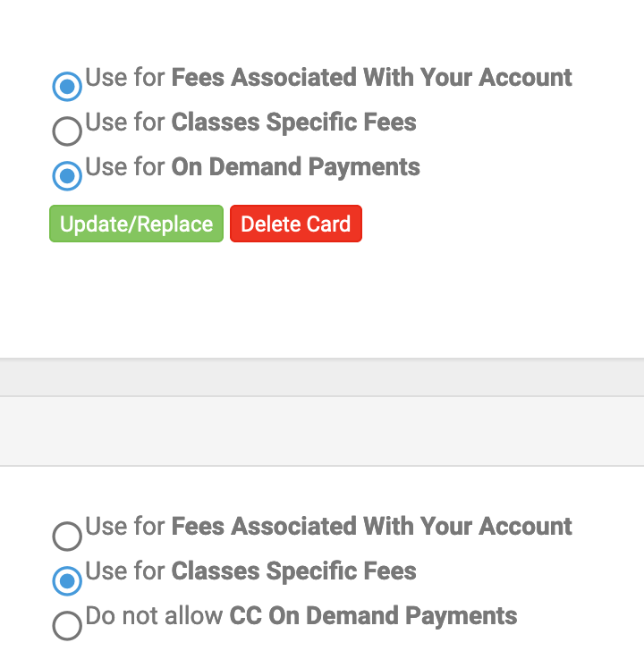Click the dark gray divider band between cards
This screenshot has width=644, height=668.
pos(322,377)
